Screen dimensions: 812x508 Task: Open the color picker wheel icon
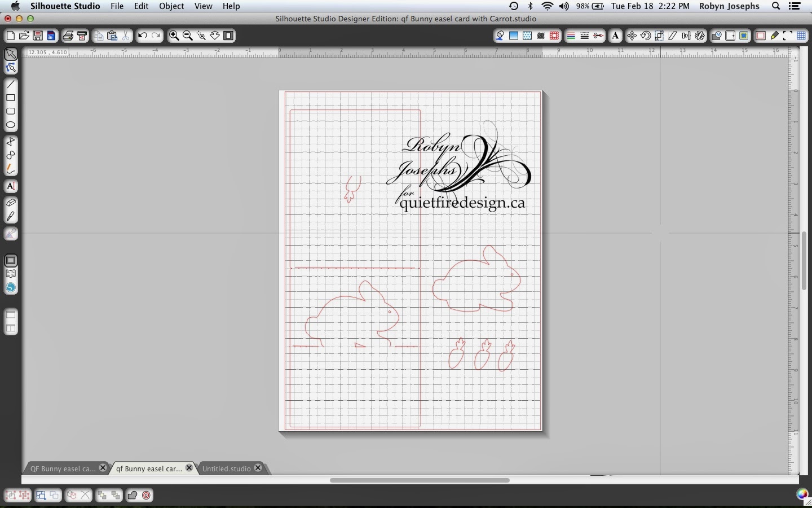(802, 494)
